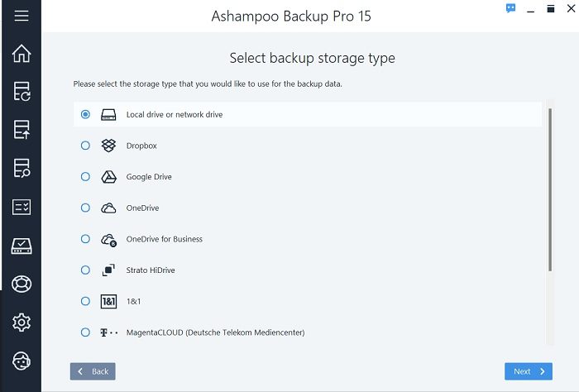Viewport: 579px width, 392px height.
Task: Open settings gear in sidebar
Action: pyautogui.click(x=22, y=323)
